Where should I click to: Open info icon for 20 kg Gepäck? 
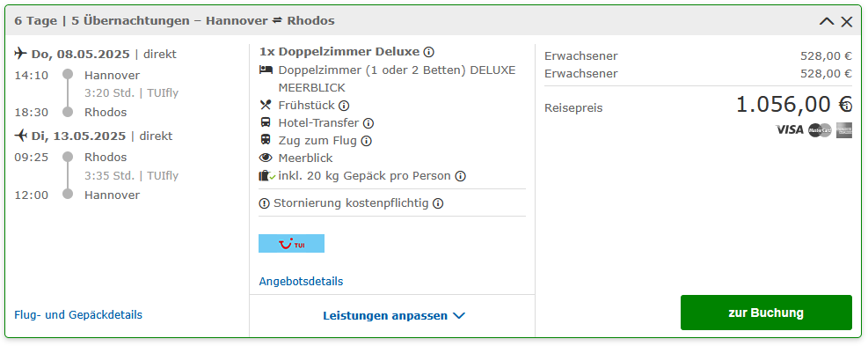click(460, 176)
